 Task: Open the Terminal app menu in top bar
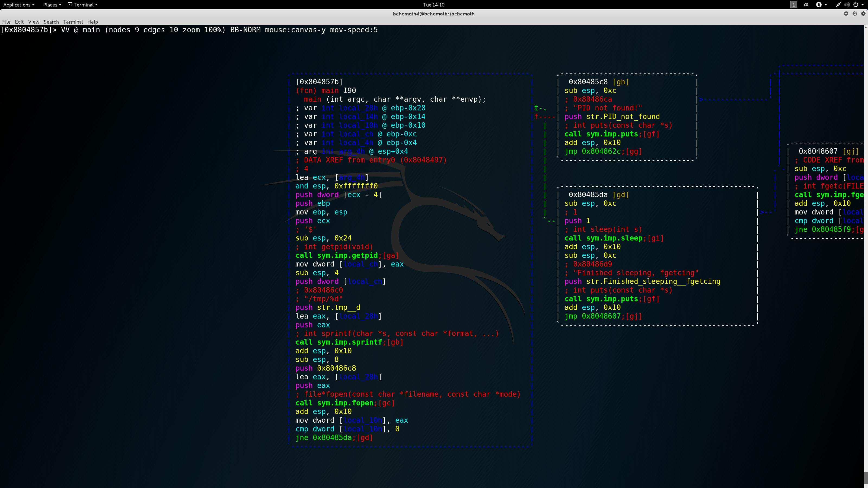(x=83, y=5)
